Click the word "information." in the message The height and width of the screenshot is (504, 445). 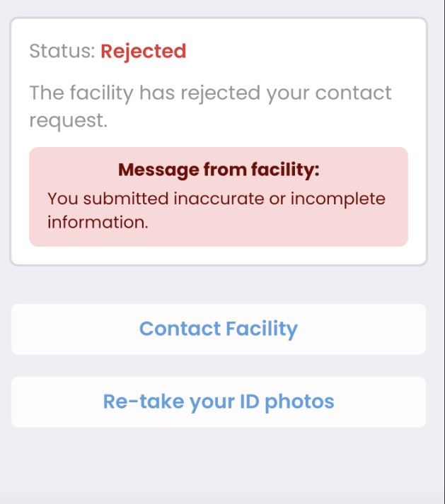click(x=98, y=222)
